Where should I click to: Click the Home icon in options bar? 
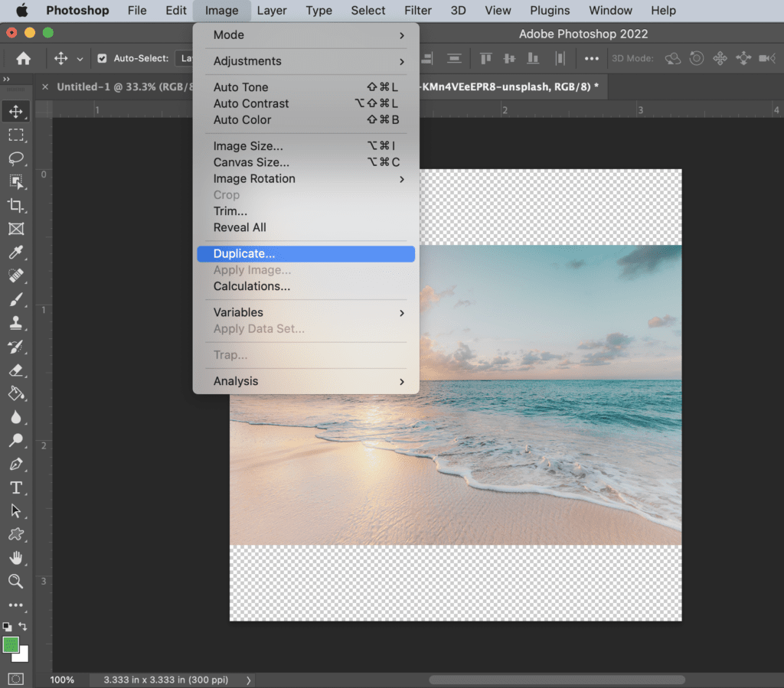pyautogui.click(x=24, y=58)
